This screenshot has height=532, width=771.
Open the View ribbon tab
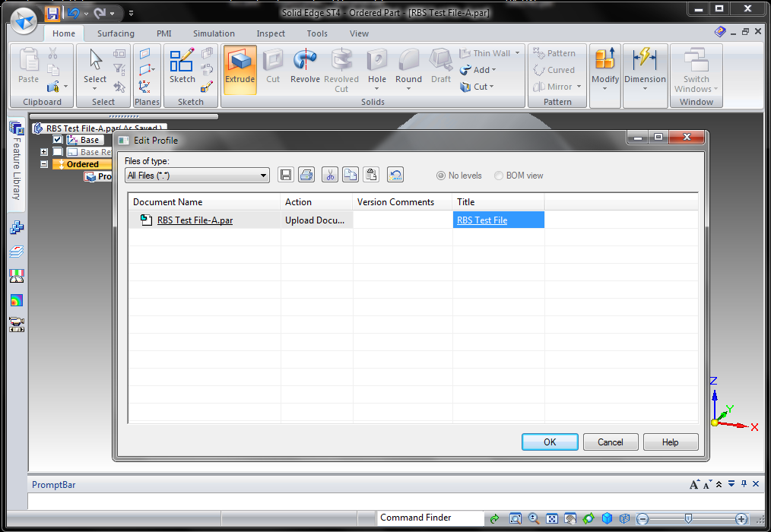(x=359, y=33)
